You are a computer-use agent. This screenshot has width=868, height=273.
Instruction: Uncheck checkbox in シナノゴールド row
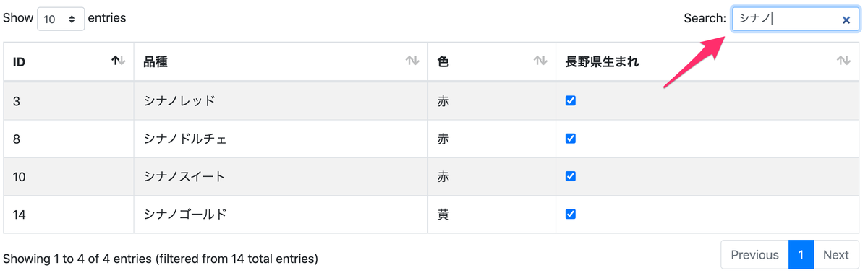(x=571, y=214)
